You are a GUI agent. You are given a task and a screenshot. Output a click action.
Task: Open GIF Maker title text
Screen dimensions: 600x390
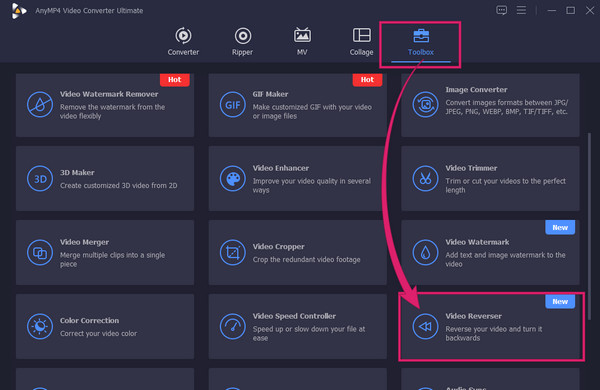coord(270,94)
